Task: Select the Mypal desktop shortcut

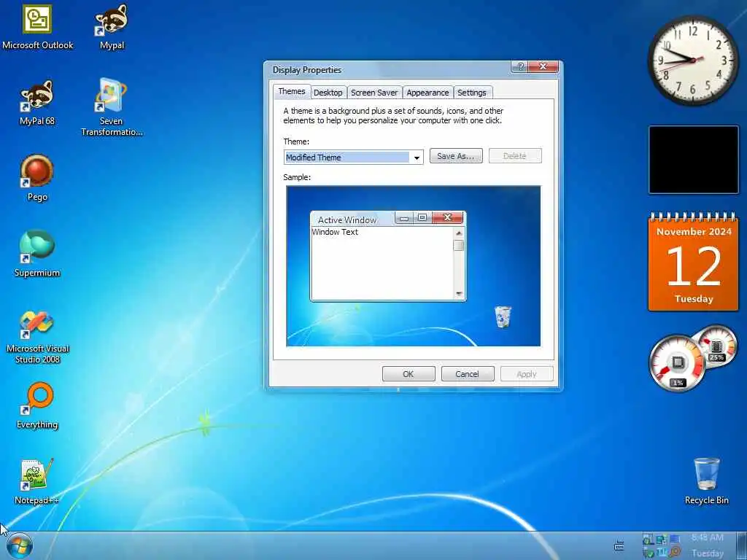Action: [x=112, y=27]
